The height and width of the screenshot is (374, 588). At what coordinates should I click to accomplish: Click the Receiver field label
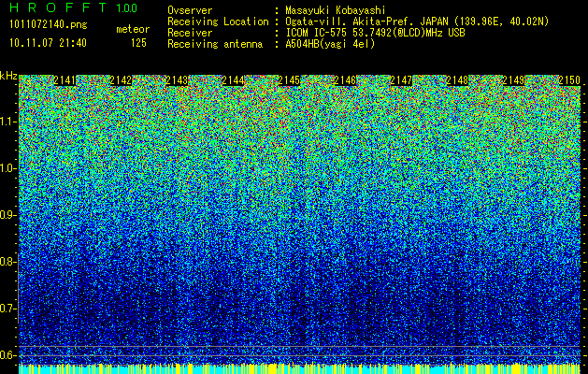tap(190, 33)
